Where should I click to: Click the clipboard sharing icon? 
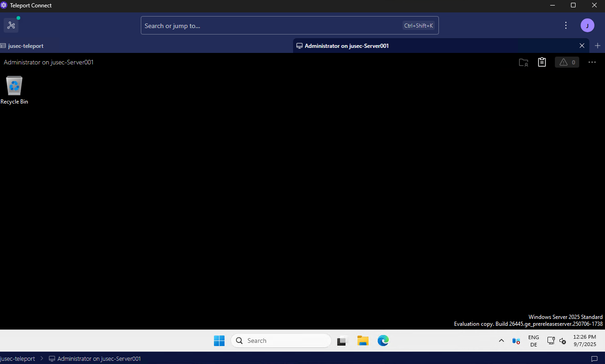pyautogui.click(x=542, y=62)
